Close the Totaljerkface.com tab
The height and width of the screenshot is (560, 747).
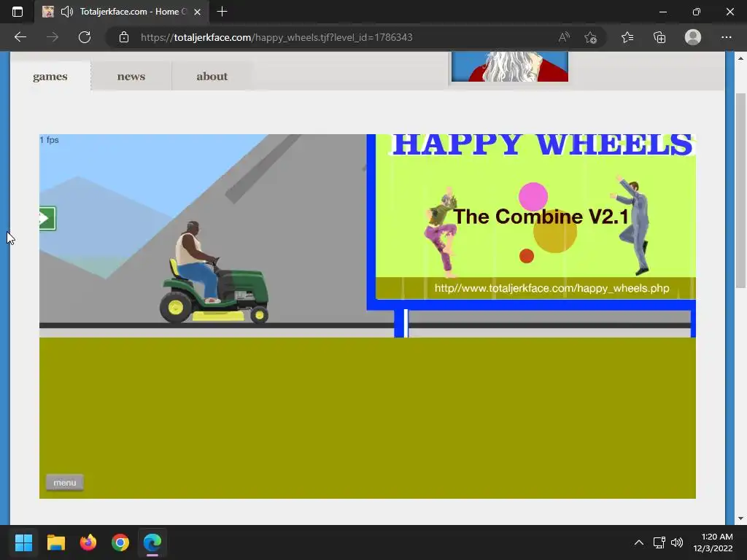tap(197, 12)
